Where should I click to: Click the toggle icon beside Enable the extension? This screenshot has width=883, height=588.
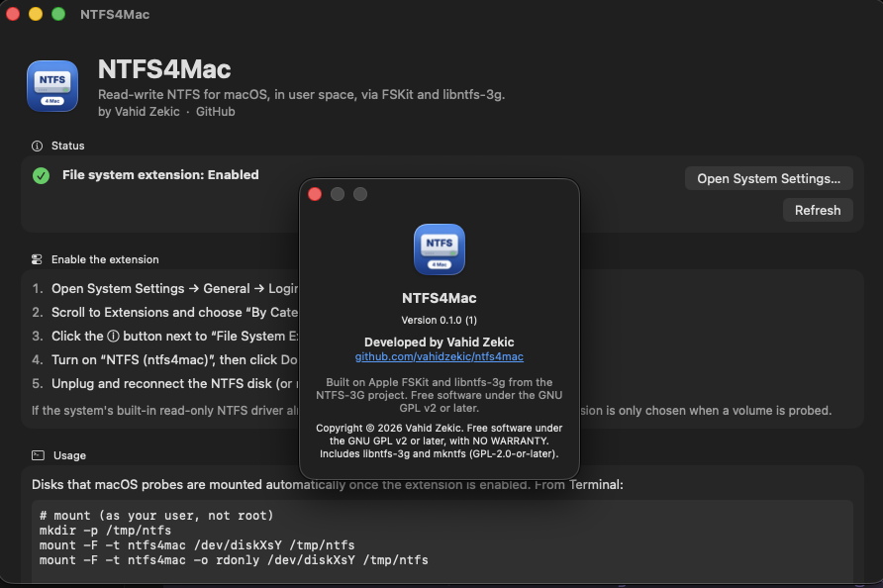point(38,259)
